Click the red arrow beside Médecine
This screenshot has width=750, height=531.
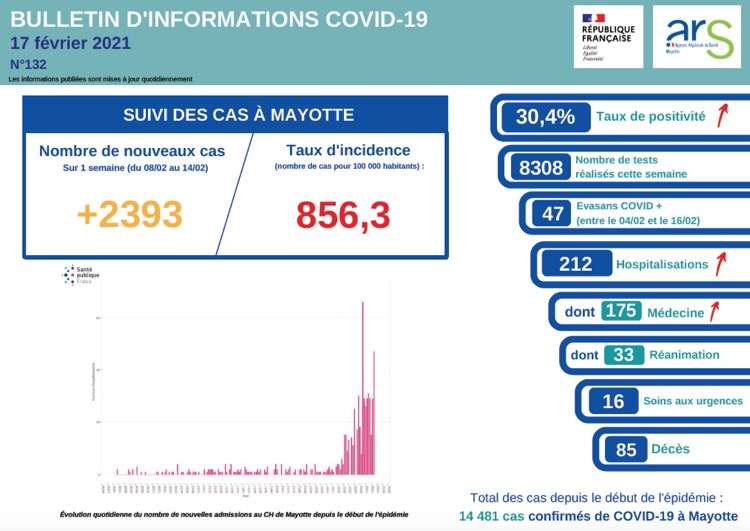714,311
